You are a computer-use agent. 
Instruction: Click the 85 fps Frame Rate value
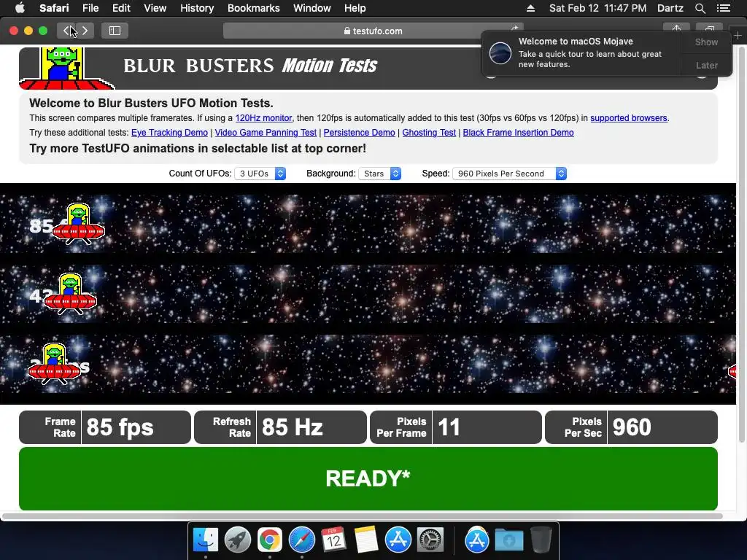pyautogui.click(x=120, y=427)
